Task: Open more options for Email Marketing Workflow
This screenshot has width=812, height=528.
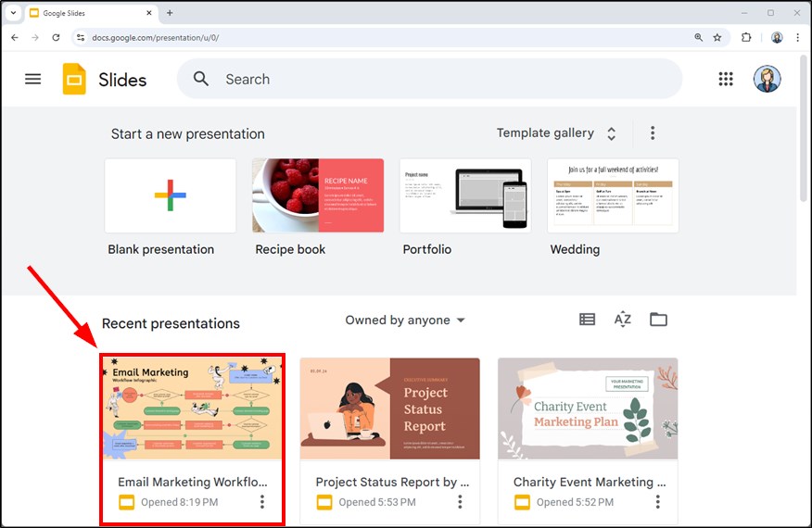Action: [262, 502]
